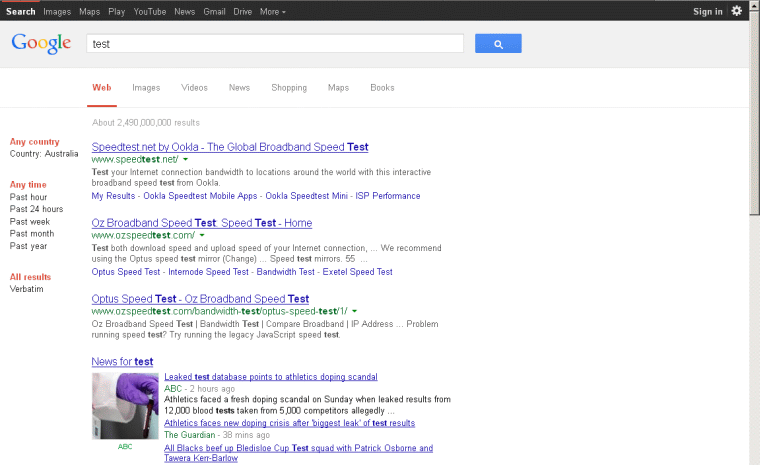The width and height of the screenshot is (760, 465).
Task: Filter results to Past week
Action: pyautogui.click(x=30, y=222)
